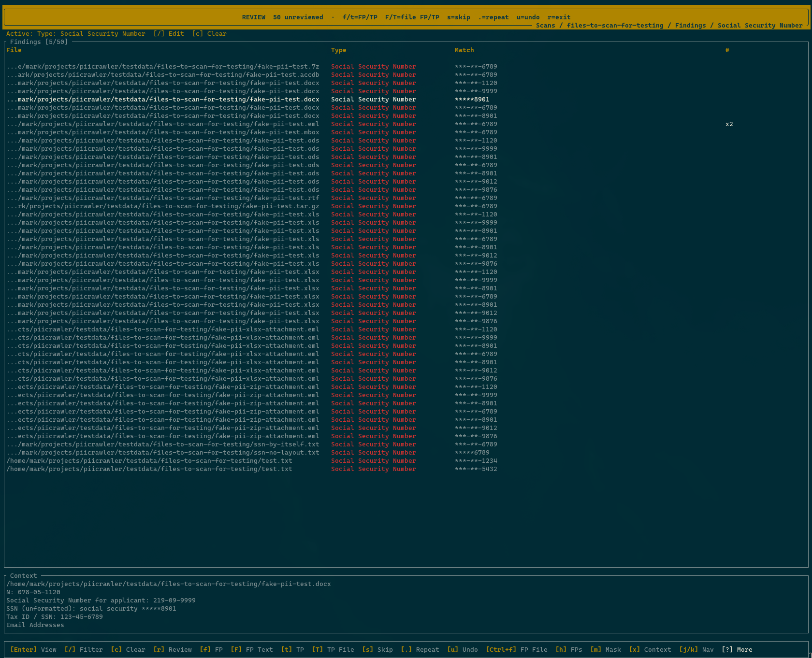
Task: Click the x2 count on the eml row
Action: click(729, 124)
